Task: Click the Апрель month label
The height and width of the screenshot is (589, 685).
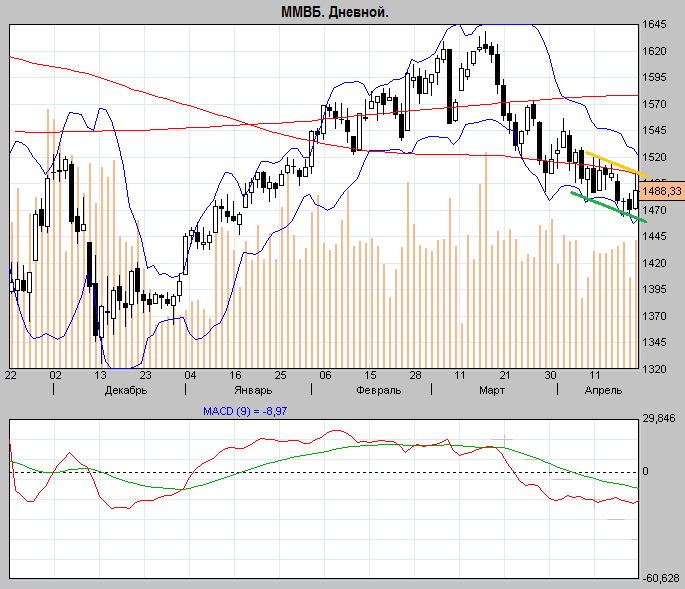Action: 603,391
